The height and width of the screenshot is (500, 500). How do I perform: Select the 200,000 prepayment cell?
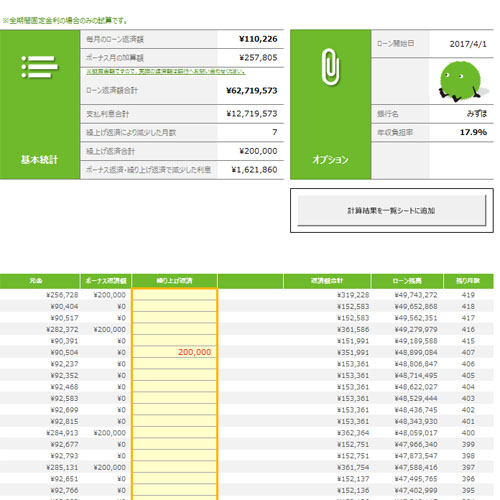pyautogui.click(x=175, y=352)
